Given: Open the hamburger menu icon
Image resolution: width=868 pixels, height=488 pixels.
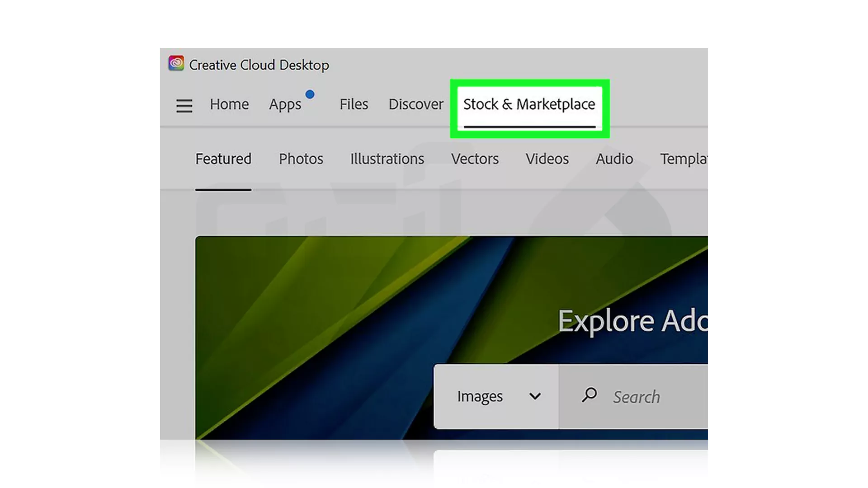Looking at the screenshot, I should click(184, 106).
